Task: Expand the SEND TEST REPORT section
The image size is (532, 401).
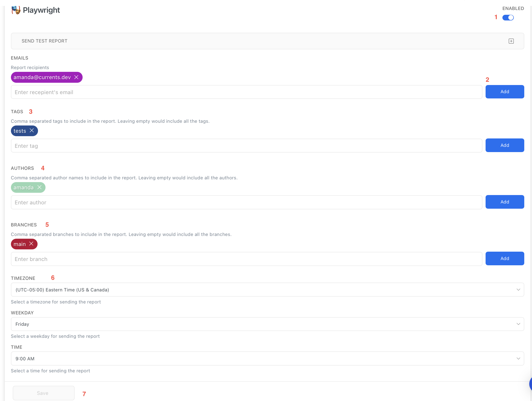Action: [x=45, y=41]
